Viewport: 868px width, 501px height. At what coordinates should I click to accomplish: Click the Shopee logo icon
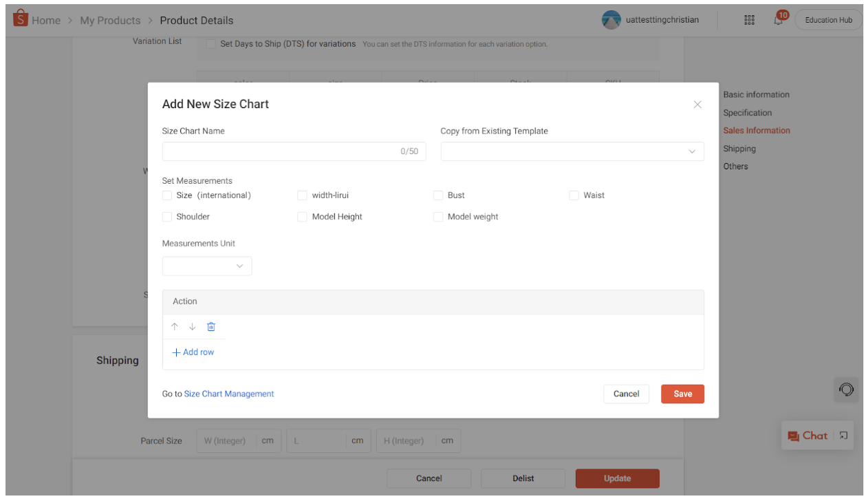point(19,19)
